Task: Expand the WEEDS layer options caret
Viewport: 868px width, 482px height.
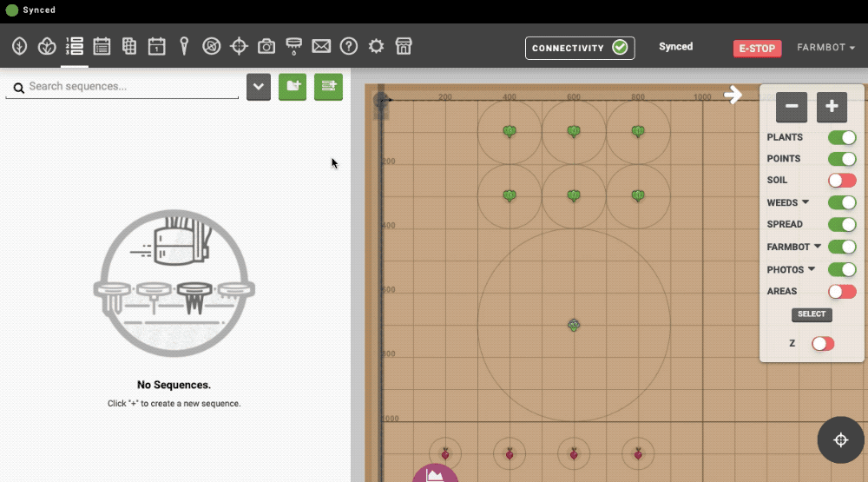Action: click(x=806, y=202)
